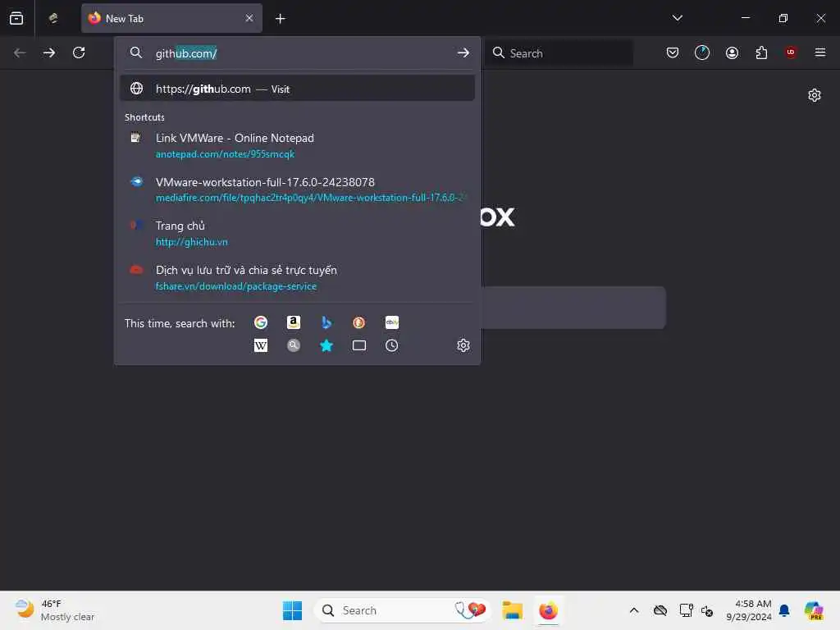Viewport: 840px width, 630px height.
Task: Open the clock showing 4:58 AM
Action: 749,610
